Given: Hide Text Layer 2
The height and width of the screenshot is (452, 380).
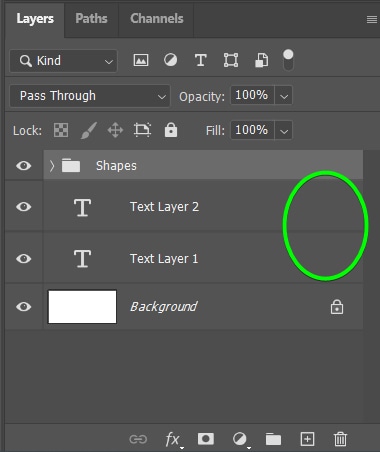Looking at the screenshot, I should coord(24,207).
